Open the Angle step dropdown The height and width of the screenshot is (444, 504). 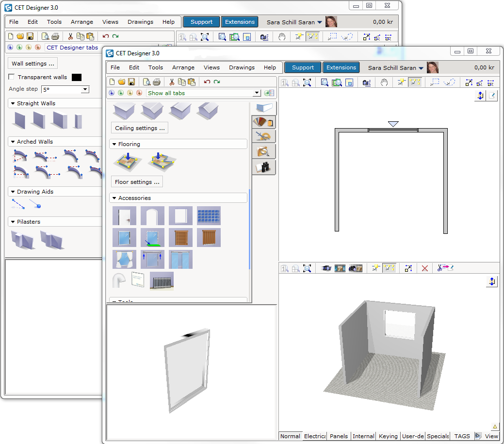pyautogui.click(x=85, y=89)
